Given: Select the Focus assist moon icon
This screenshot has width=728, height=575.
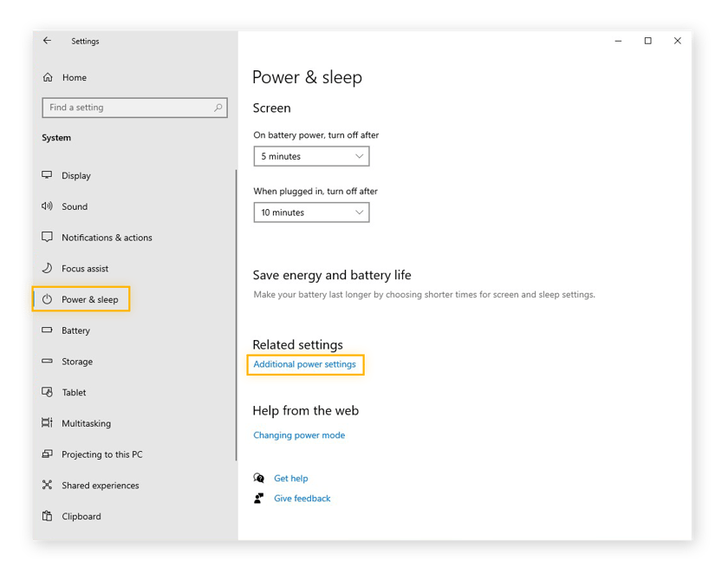Looking at the screenshot, I should (48, 268).
